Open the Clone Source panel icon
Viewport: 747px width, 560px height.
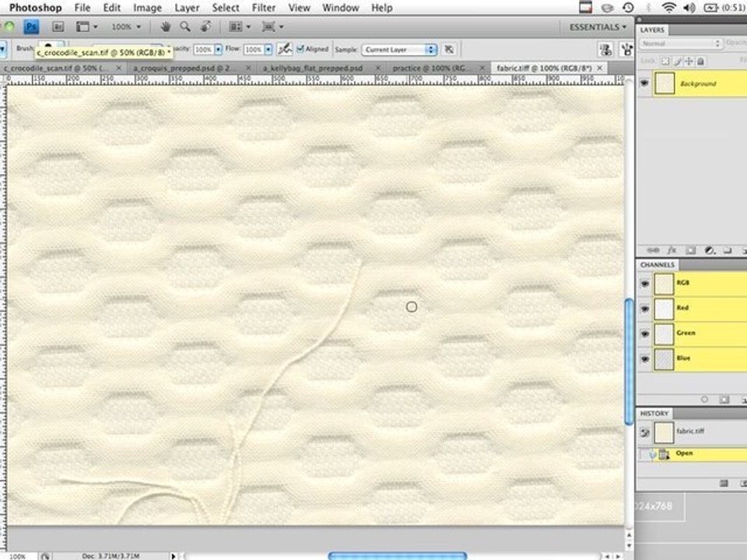pos(605,50)
